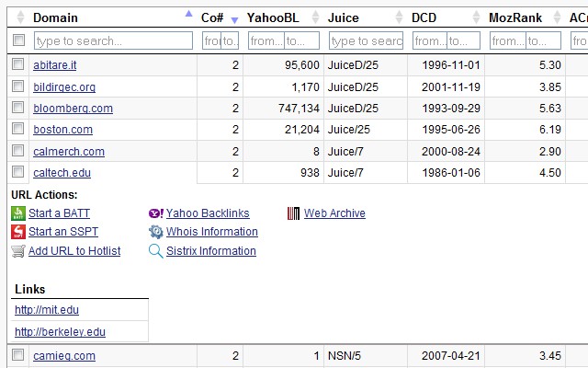Follow the http://mit.edu link
The height and width of the screenshot is (368, 588).
pyautogui.click(x=47, y=310)
